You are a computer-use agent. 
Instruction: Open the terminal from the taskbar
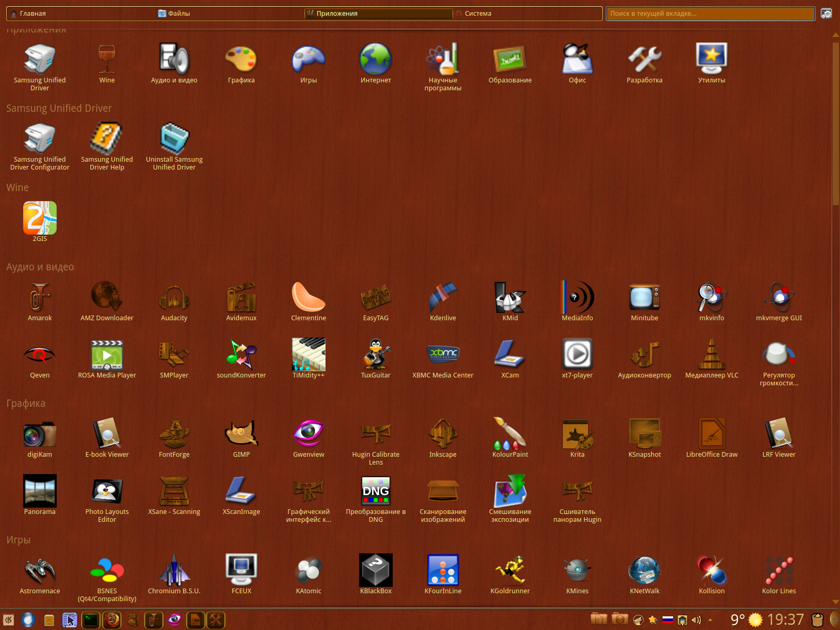(x=90, y=620)
